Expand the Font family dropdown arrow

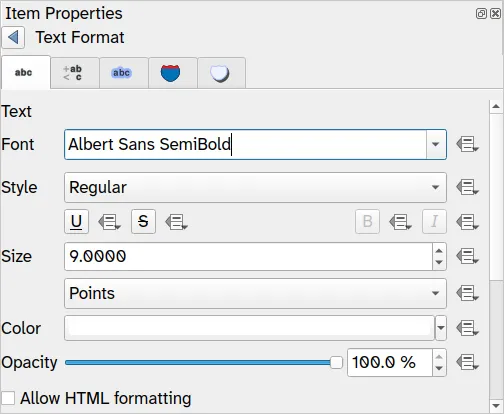435,144
